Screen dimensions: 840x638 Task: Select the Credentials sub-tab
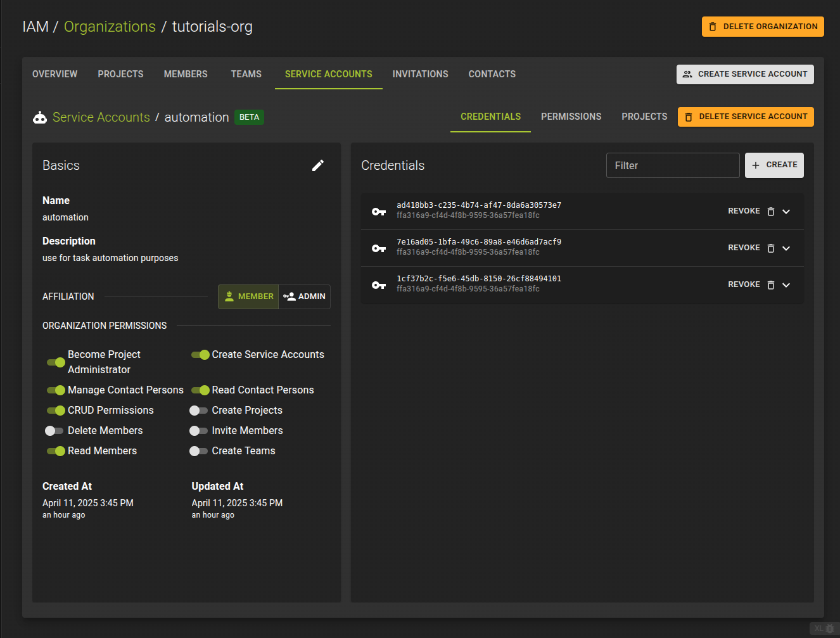[x=490, y=117]
